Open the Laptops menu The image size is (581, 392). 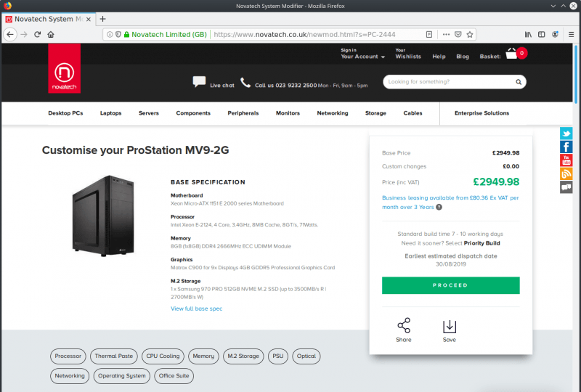pyautogui.click(x=111, y=113)
